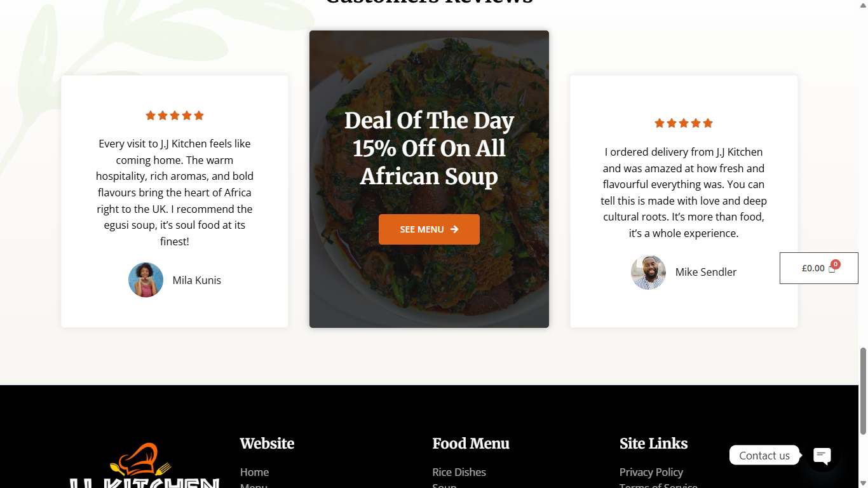The width and height of the screenshot is (868, 488).
Task: Open the Home link in the footer
Action: 254,472
